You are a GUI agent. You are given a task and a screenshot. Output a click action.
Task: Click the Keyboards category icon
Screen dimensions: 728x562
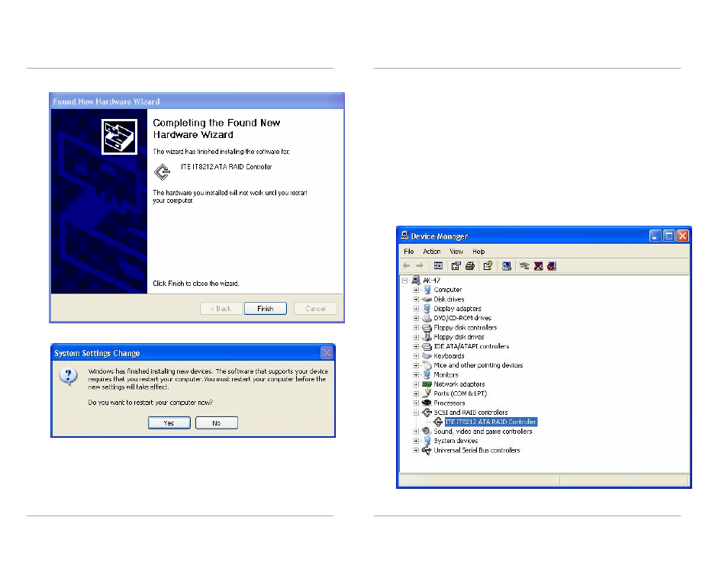(427, 356)
